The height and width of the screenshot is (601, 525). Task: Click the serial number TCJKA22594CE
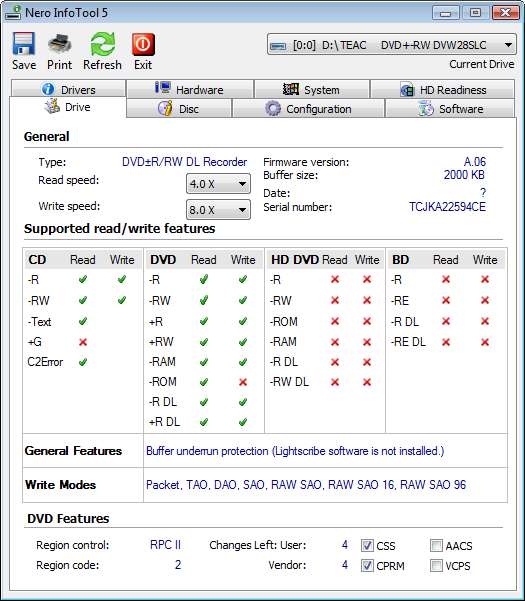447,207
